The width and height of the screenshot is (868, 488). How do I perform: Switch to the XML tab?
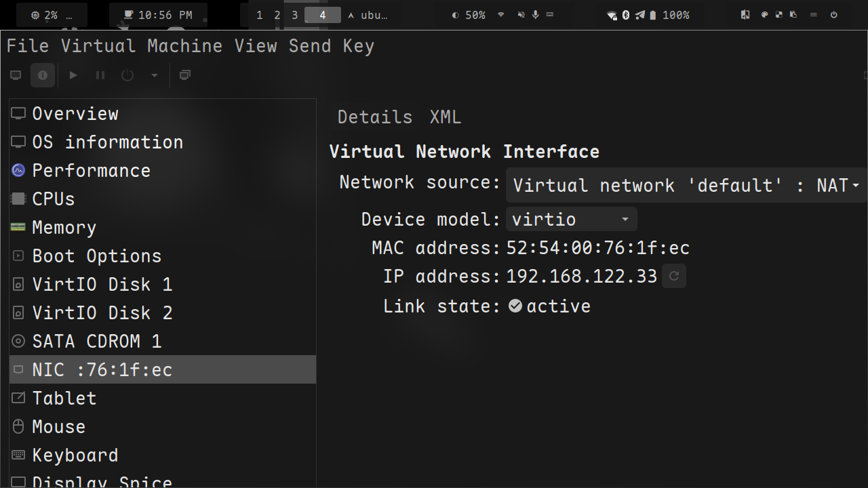(446, 117)
